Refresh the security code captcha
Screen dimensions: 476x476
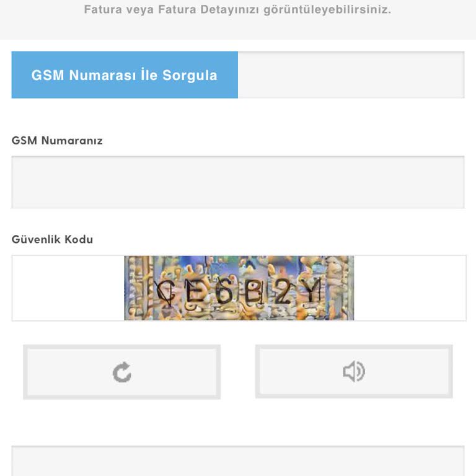point(121,372)
